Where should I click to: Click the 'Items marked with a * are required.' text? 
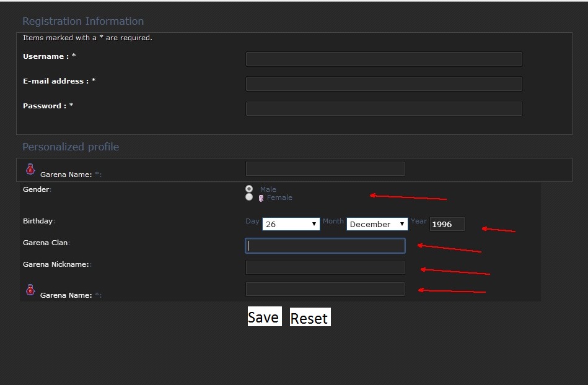click(87, 38)
